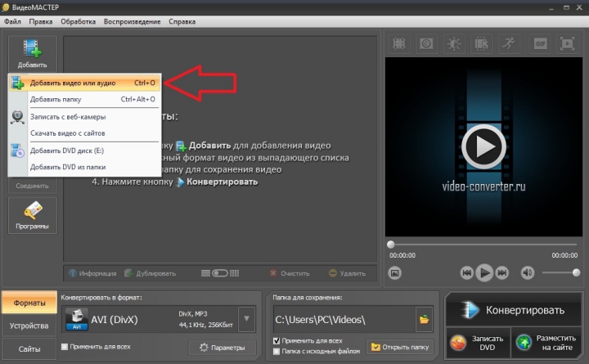Viewport: 589px width, 364px height.
Task: Click output path field C:\Users\PC\Videos\
Action: tap(344, 320)
